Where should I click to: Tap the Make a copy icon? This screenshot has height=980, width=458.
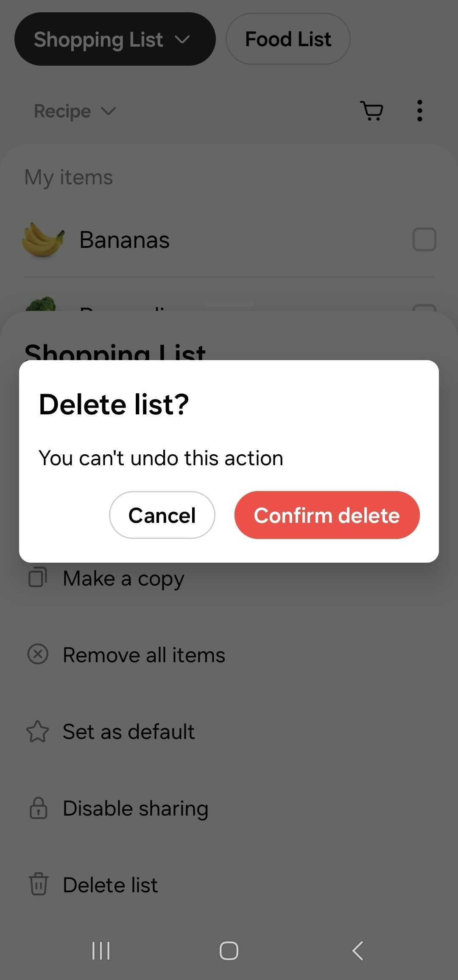point(38,577)
